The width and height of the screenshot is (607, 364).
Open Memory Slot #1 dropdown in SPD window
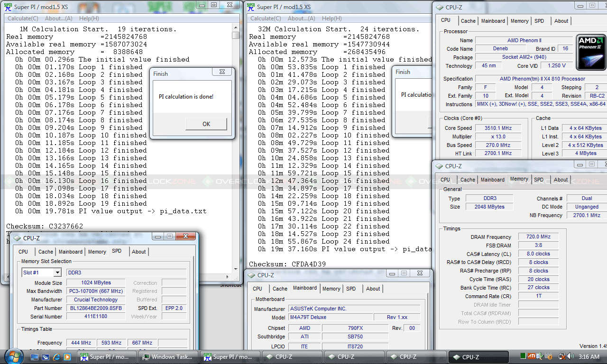42,273
